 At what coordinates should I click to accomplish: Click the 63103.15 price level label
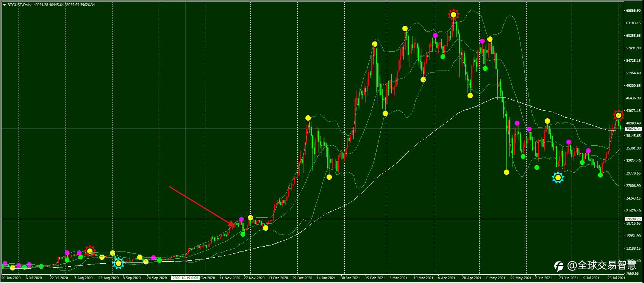click(x=633, y=23)
